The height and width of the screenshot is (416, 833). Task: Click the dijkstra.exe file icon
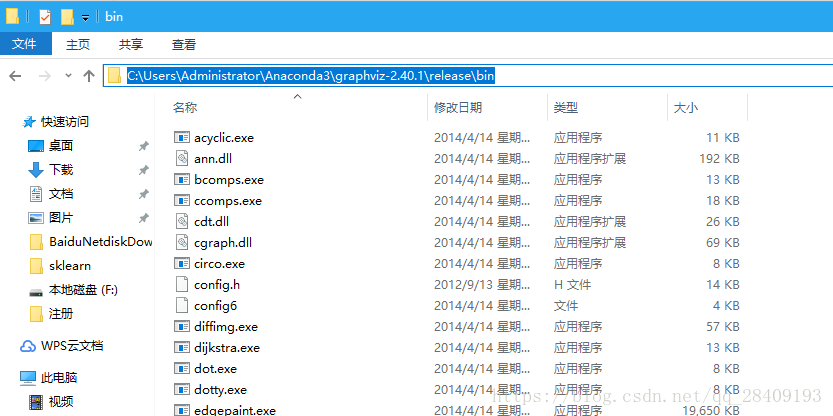pos(182,347)
